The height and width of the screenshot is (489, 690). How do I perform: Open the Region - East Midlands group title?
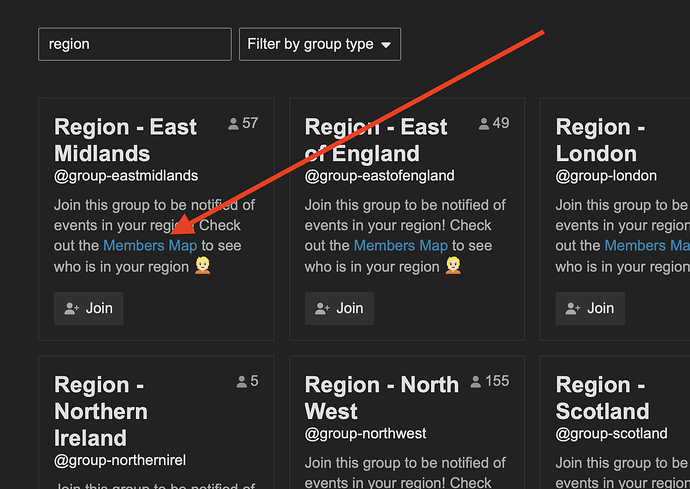[x=125, y=140]
